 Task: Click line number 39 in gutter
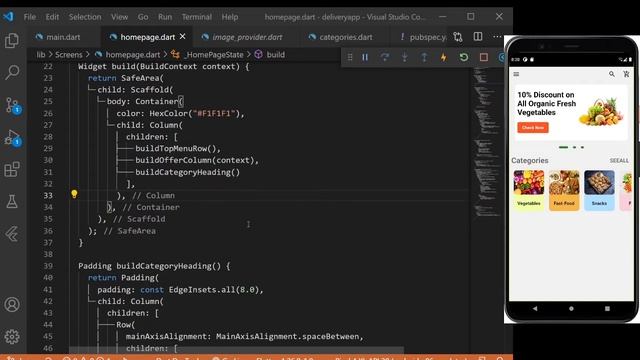[x=48, y=266]
